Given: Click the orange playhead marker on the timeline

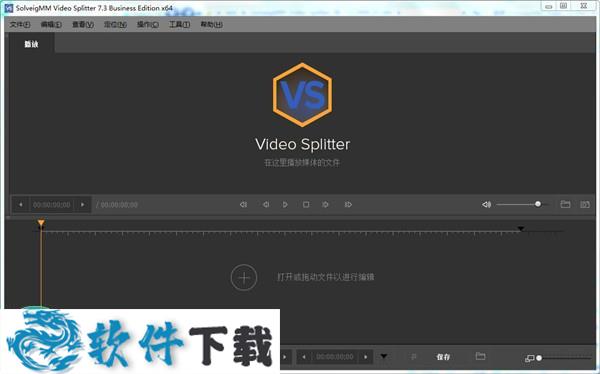Looking at the screenshot, I should coord(41,223).
